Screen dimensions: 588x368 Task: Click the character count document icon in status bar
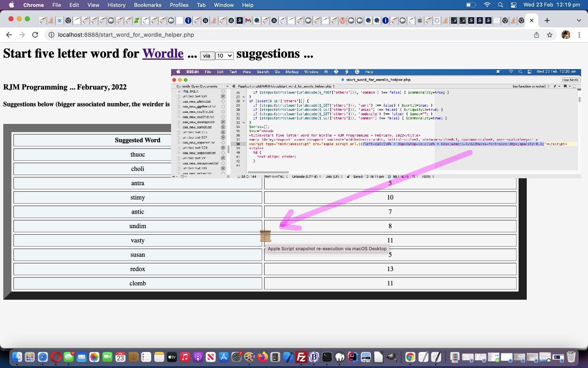coord(389,177)
